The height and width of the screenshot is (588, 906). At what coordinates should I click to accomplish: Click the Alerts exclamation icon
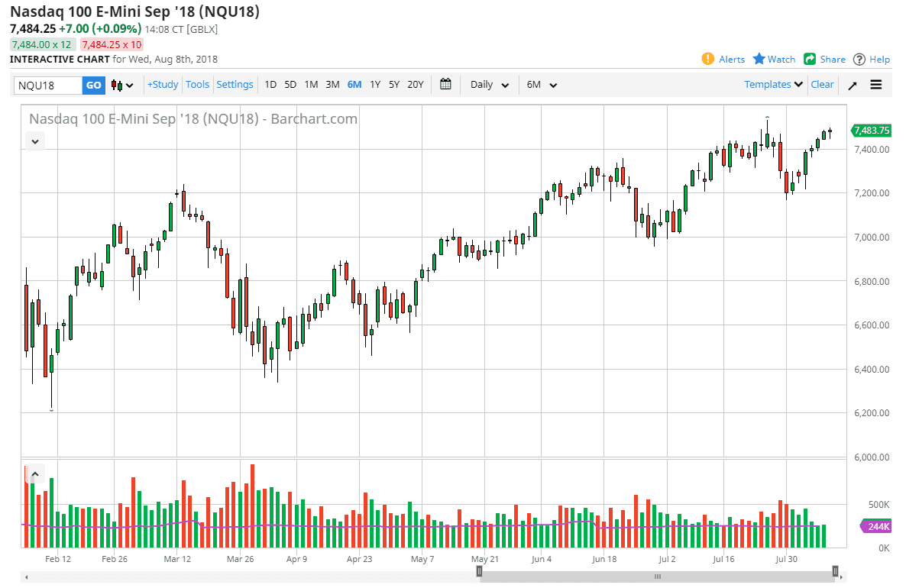point(708,59)
